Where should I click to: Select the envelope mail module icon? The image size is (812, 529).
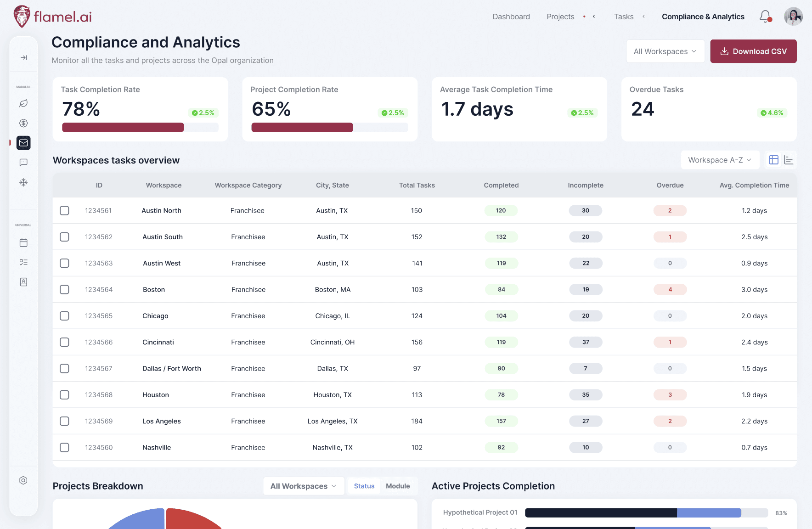tap(23, 143)
